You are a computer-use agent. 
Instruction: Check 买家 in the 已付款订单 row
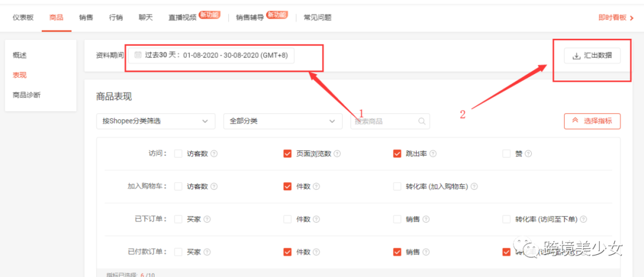[178, 252]
